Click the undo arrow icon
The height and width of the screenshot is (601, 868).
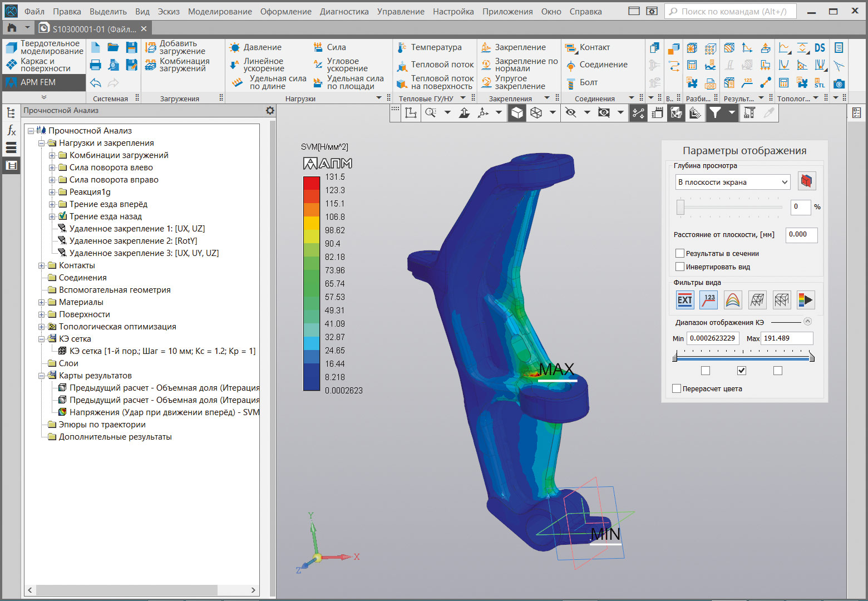point(96,83)
